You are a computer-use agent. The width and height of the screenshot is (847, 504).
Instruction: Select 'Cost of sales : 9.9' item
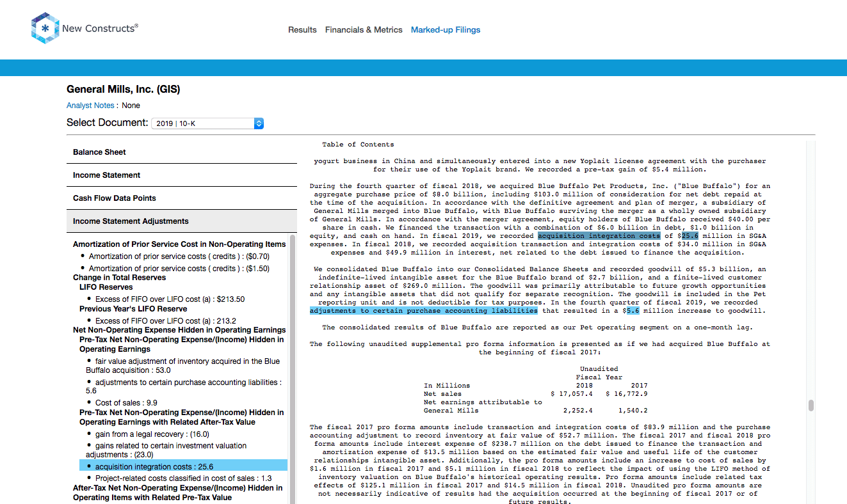tap(126, 403)
